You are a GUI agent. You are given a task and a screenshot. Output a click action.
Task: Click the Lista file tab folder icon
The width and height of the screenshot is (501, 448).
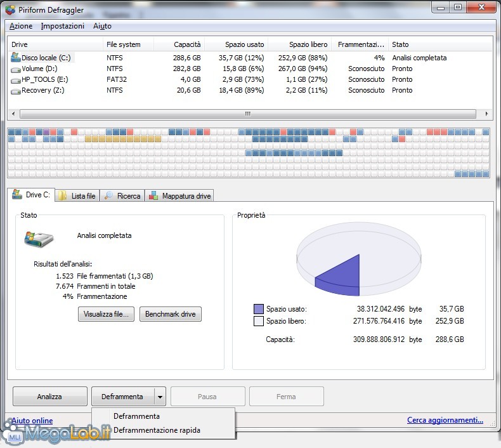coord(63,196)
